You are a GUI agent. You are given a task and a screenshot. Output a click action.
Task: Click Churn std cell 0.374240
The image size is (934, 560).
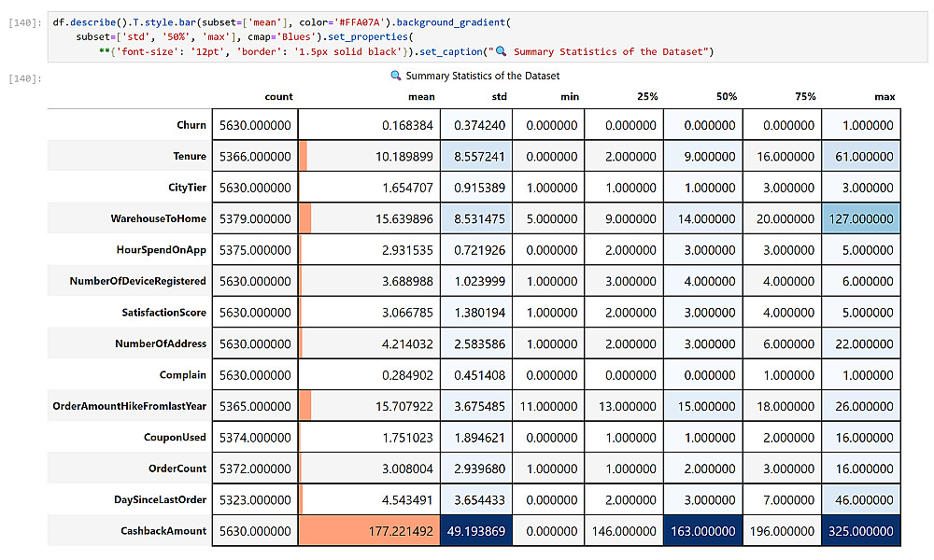coord(476,125)
